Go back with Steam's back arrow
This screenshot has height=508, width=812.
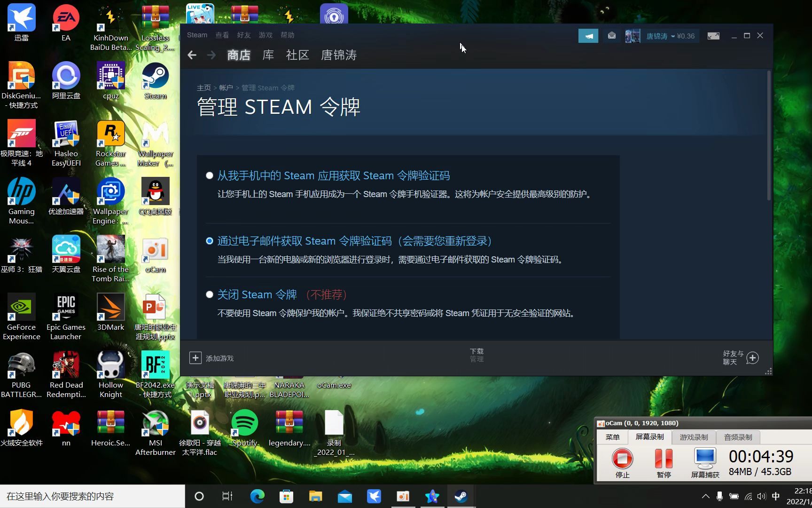tap(192, 55)
